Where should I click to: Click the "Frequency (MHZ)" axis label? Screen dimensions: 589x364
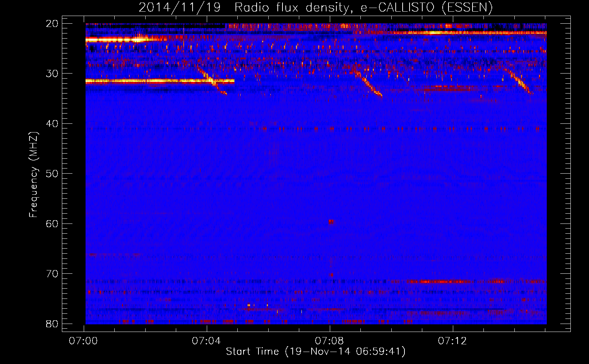tap(33, 175)
